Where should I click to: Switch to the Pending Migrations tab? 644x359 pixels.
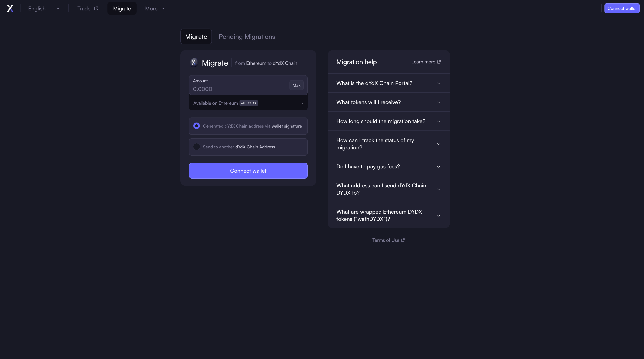247,36
